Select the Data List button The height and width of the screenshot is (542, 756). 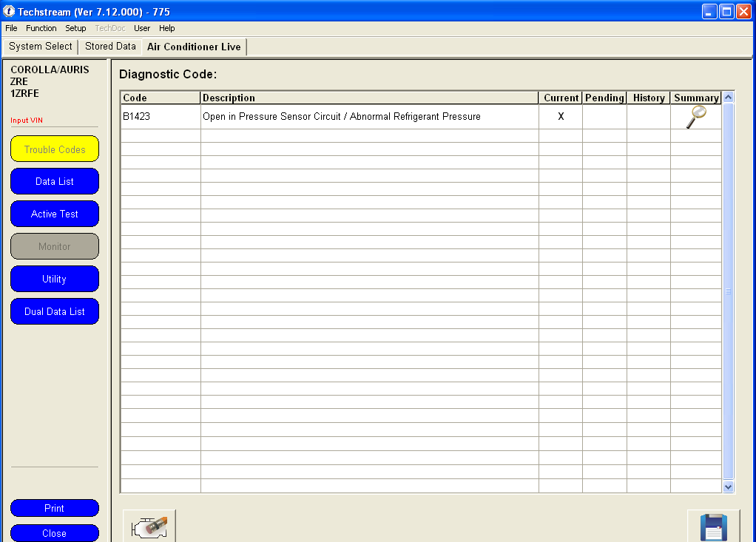[x=55, y=181]
